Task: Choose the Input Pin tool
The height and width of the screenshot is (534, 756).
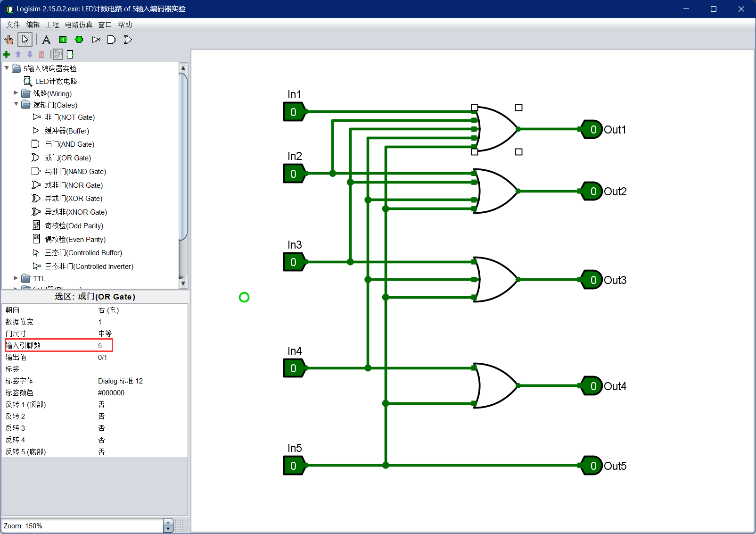Action: [x=63, y=40]
